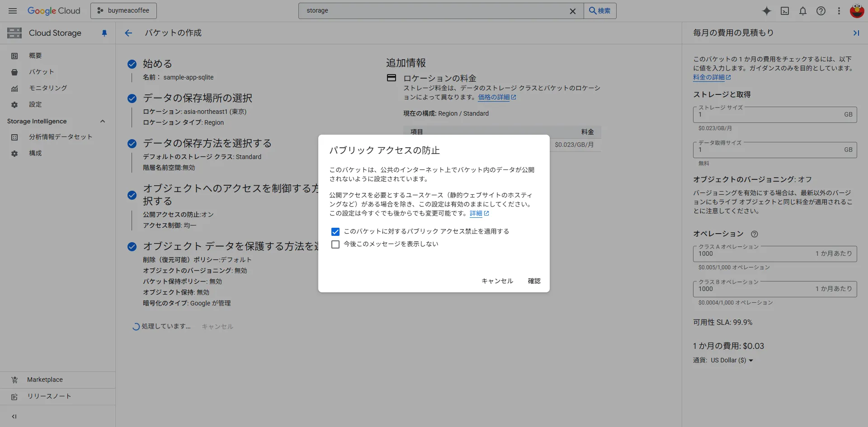Collapse the Storage Intelligence section
868x427 pixels.
(x=103, y=121)
